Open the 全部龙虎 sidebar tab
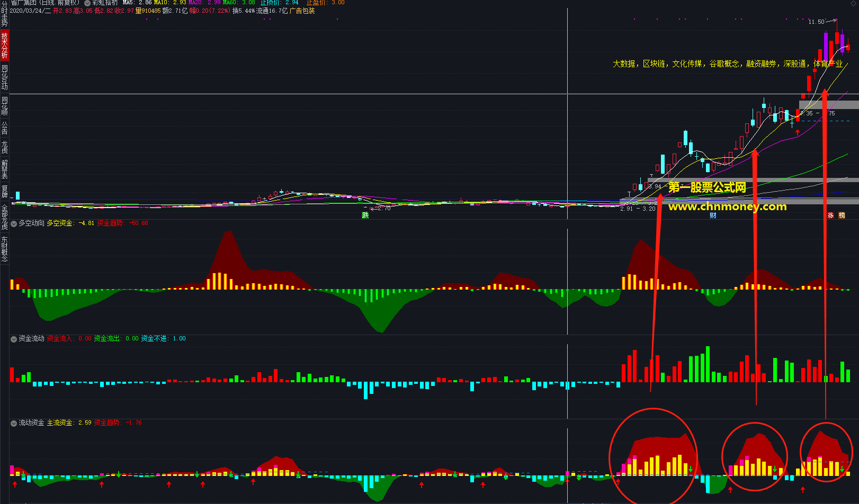 4,217
